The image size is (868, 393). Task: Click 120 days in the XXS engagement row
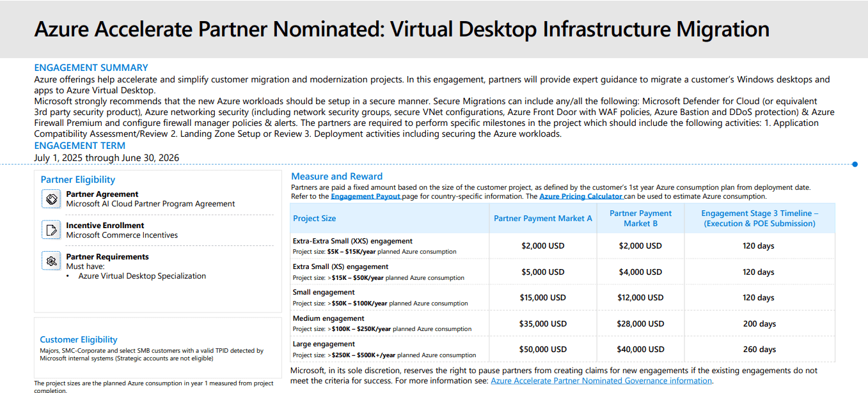click(x=759, y=246)
